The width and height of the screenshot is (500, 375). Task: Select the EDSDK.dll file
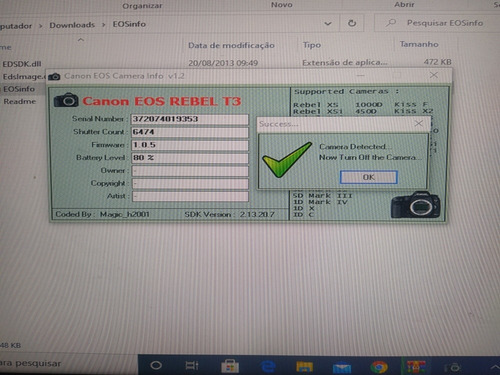[22, 64]
